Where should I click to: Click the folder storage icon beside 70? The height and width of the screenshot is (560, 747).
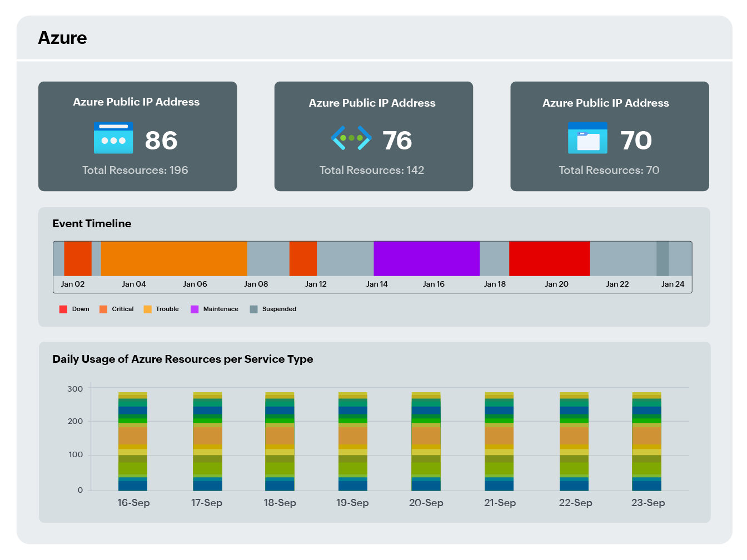[587, 138]
